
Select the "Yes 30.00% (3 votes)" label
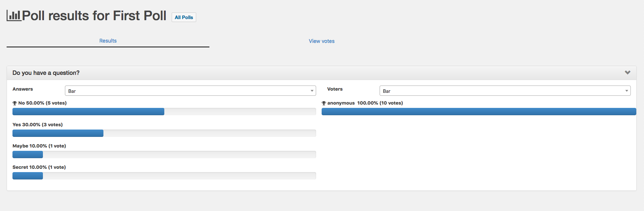point(37,125)
